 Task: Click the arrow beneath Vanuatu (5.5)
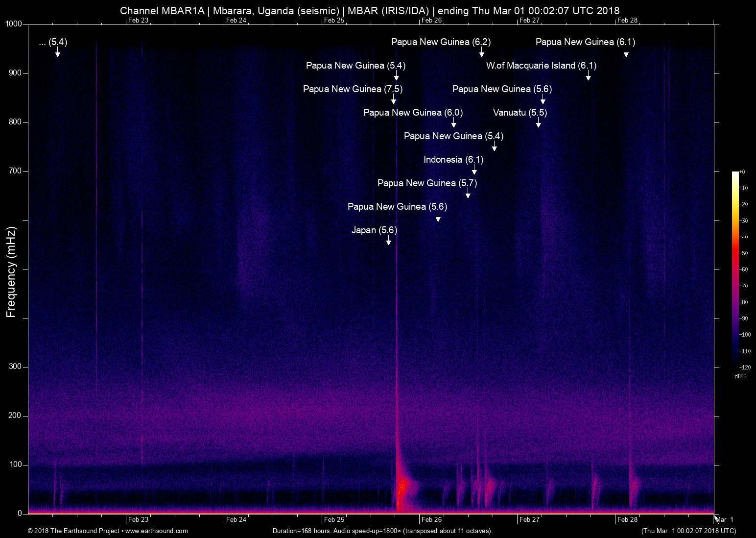click(x=539, y=123)
